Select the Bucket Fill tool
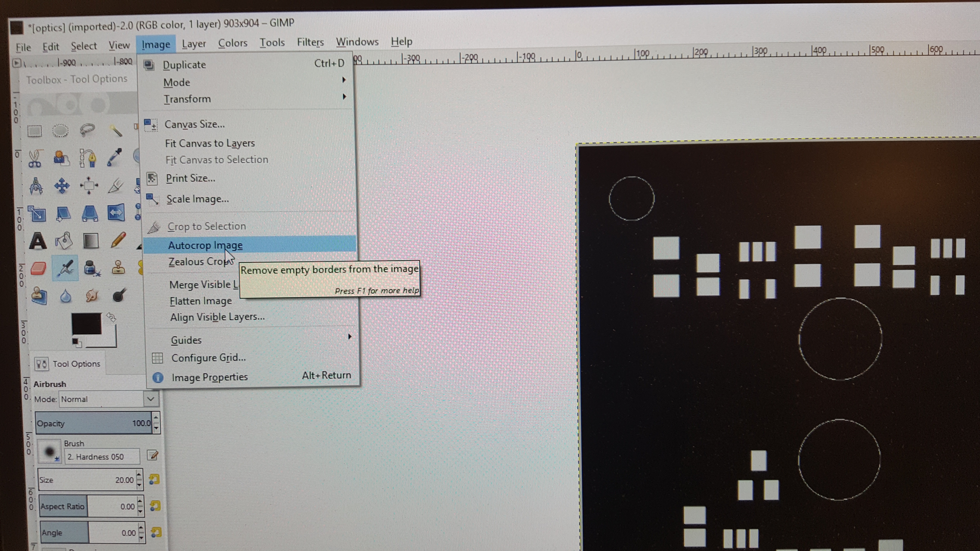Viewport: 980px width, 551px height. tap(64, 241)
